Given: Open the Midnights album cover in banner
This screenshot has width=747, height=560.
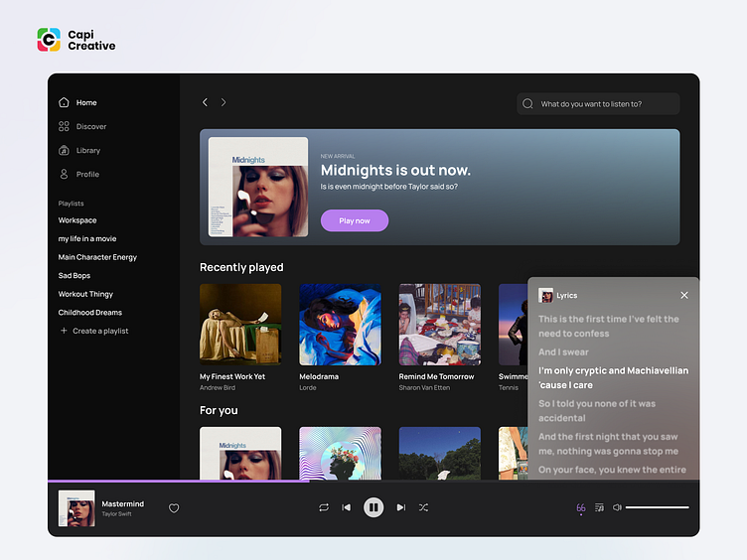Looking at the screenshot, I should click(x=258, y=187).
